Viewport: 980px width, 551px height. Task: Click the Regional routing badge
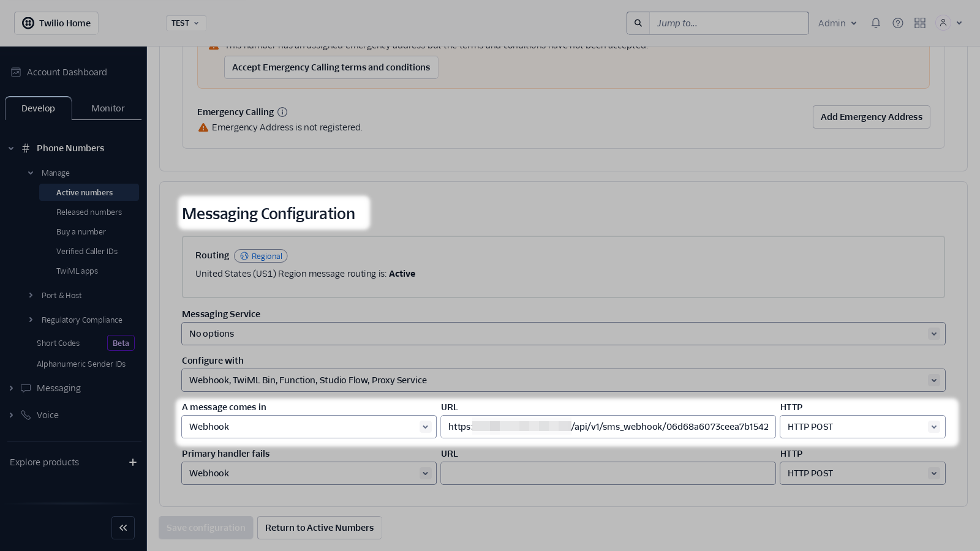260,256
